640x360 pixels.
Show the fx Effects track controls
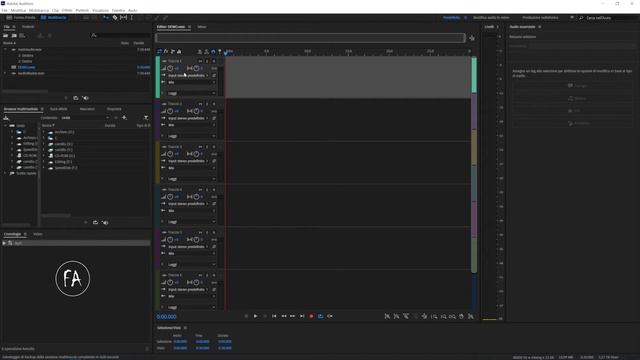pos(166,51)
